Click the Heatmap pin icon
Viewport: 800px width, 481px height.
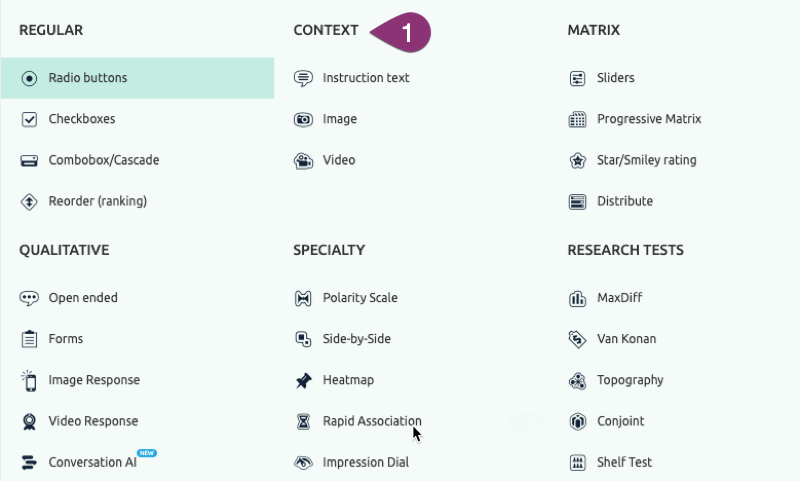coord(303,380)
